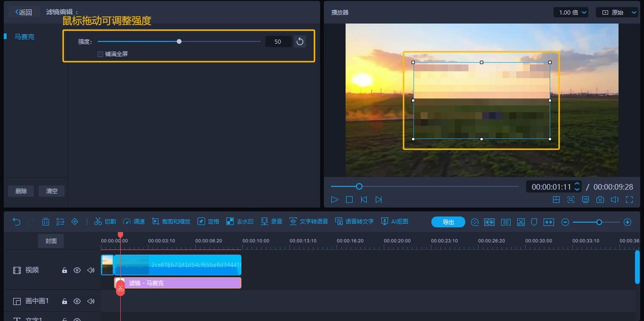Click the delete trash icon in timeline toolbar
This screenshot has height=321, width=644.
pyautogui.click(x=45, y=222)
